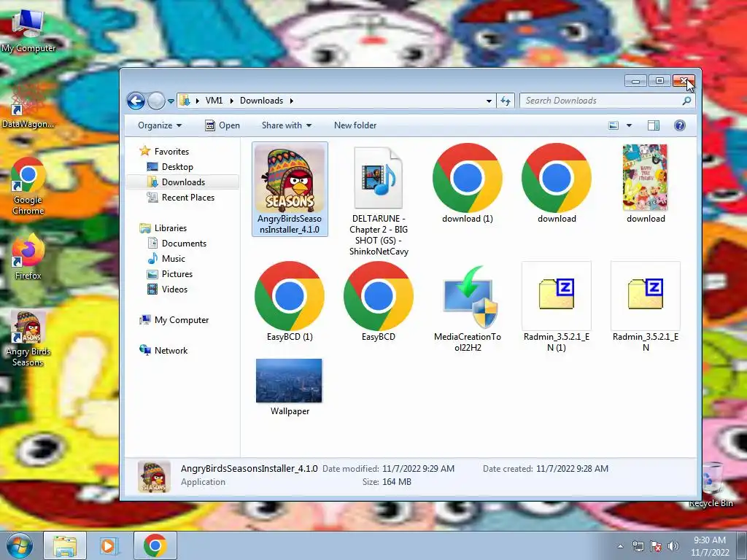Screen dimensions: 747x560
Task: Select Libraries in the navigation pane
Action: point(170,228)
